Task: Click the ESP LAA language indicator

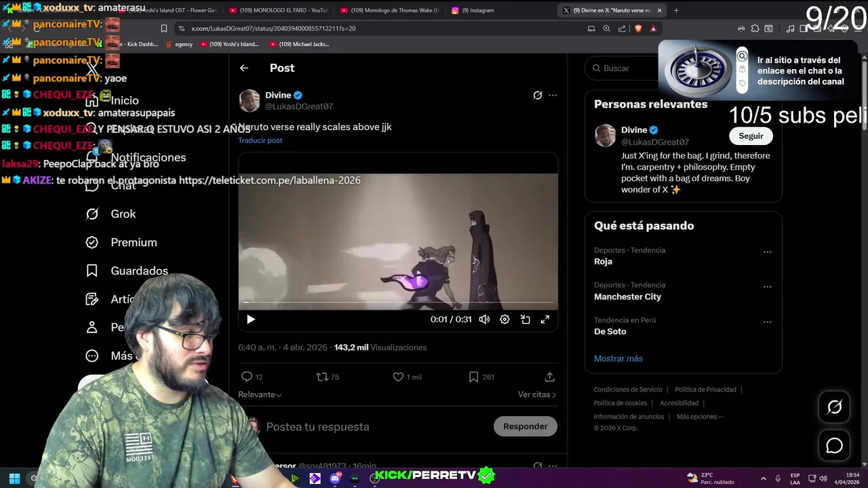Action: pos(795,479)
